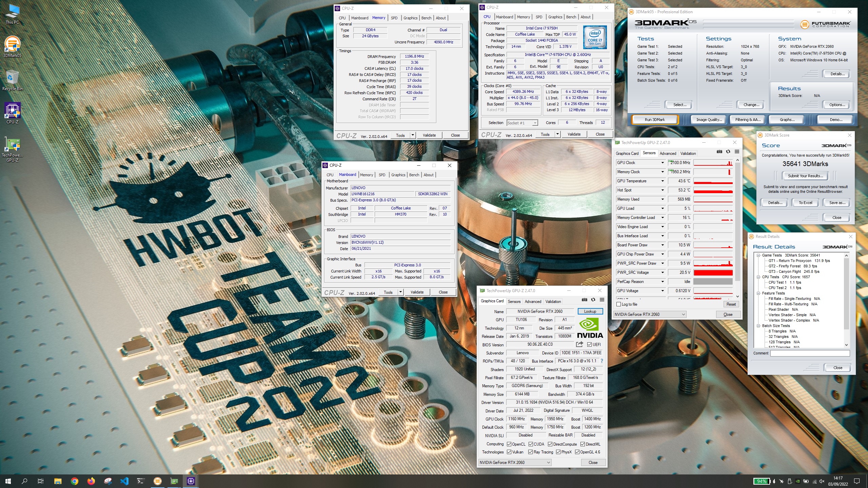868x488 pixels.
Task: Click refresh icon in GPU-Z Sensors window
Action: (x=728, y=151)
